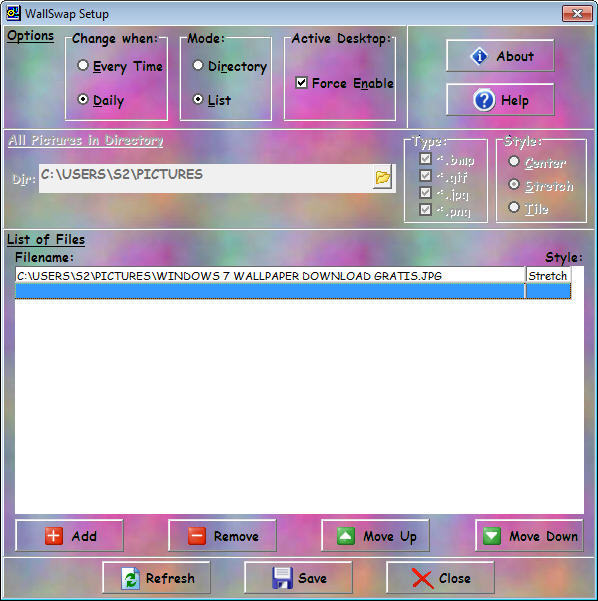This screenshot has width=598, height=601.
Task: Select the Every Time radio option
Action: (x=82, y=65)
